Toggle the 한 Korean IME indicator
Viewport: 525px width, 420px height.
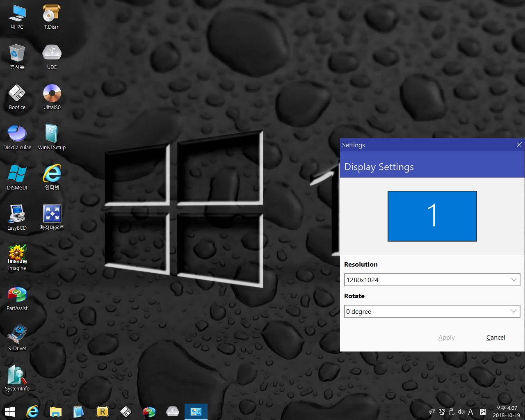click(483, 412)
